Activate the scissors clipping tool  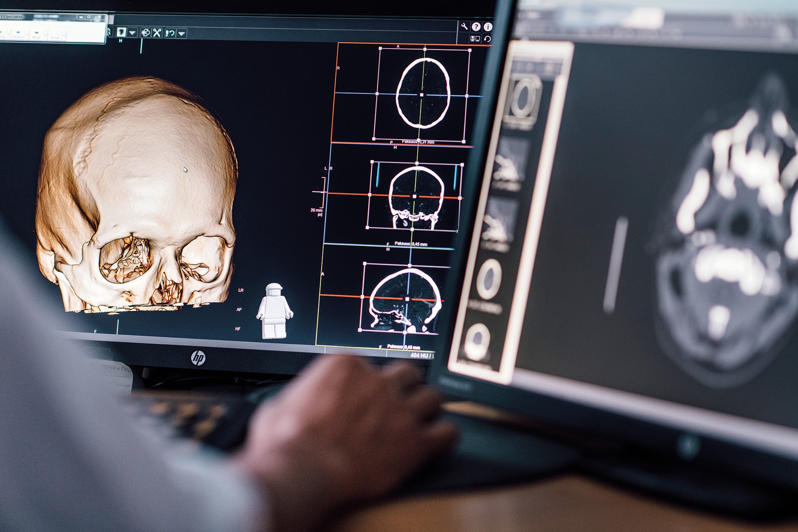(157, 33)
